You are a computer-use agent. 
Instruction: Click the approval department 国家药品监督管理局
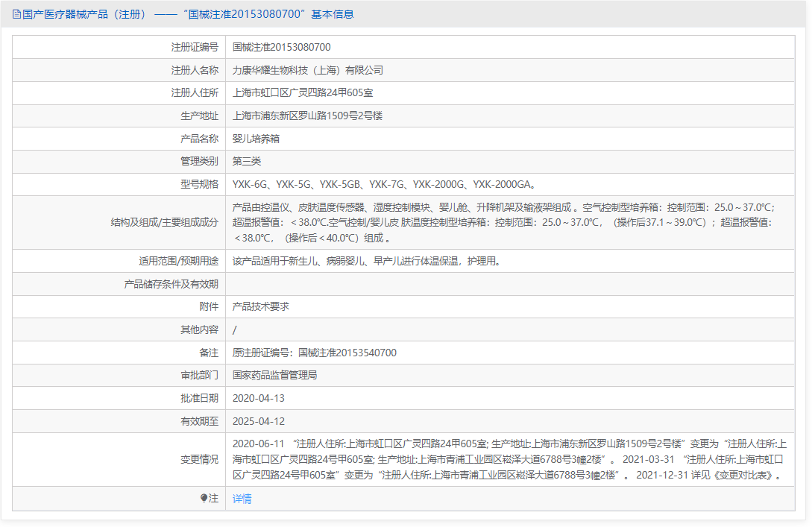pyautogui.click(x=274, y=375)
